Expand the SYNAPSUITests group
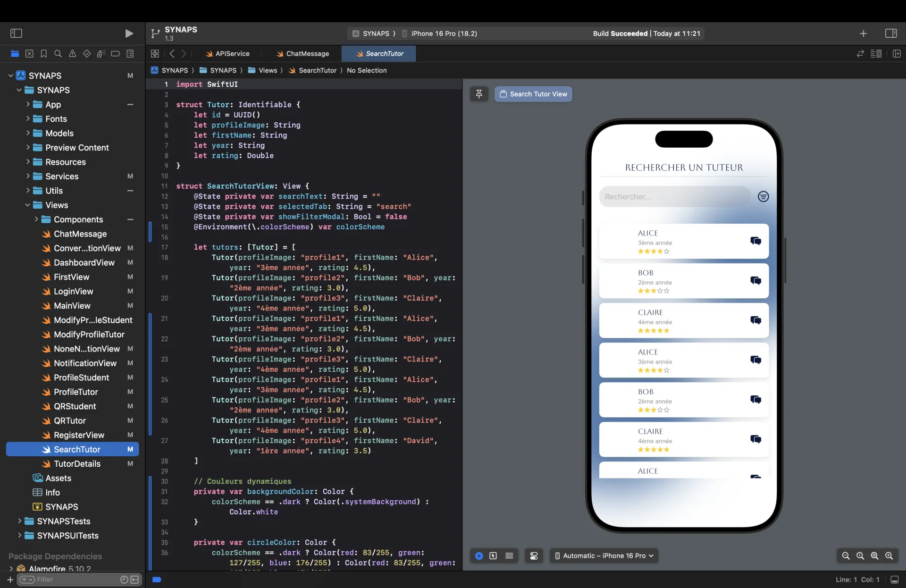 click(19, 536)
